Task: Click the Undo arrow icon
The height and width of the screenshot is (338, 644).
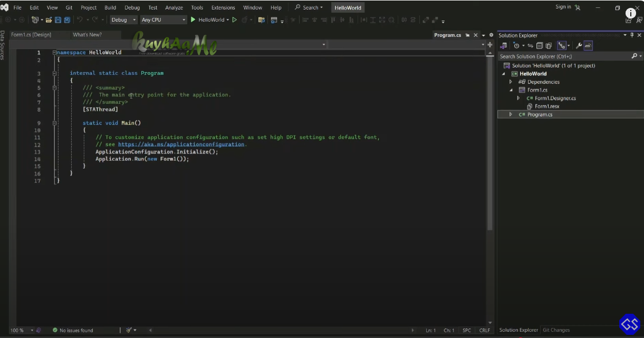Action: click(x=80, y=20)
